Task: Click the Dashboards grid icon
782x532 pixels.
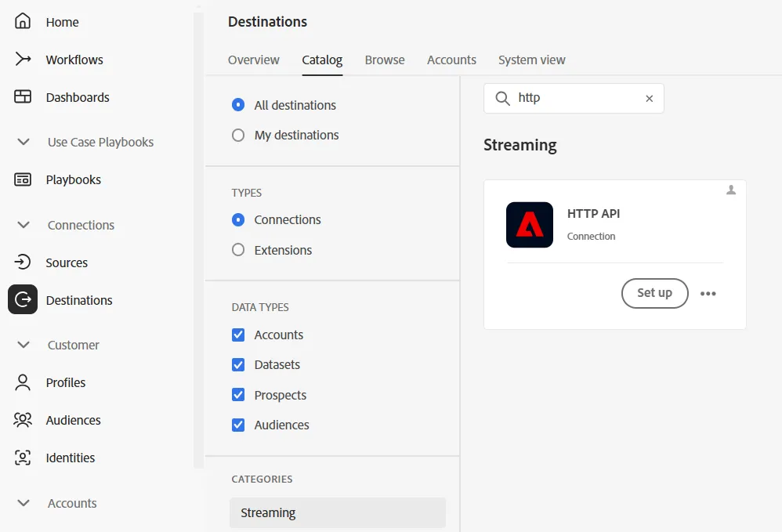Action: click(x=23, y=96)
